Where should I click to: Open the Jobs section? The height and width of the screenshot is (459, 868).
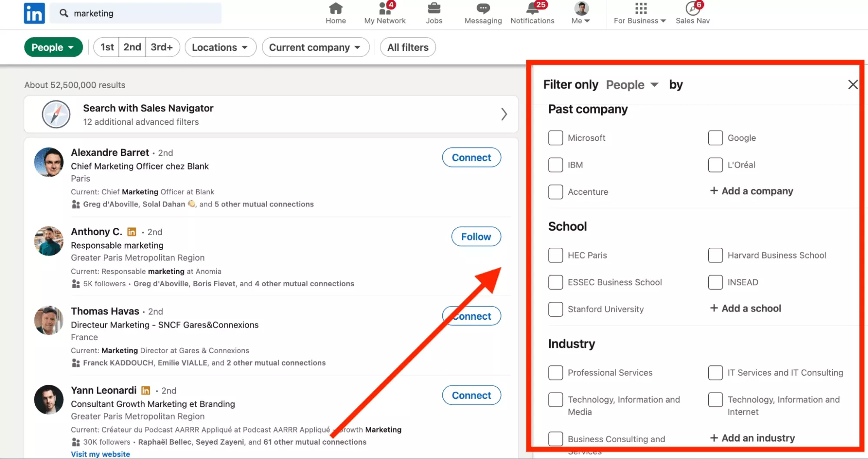tap(433, 13)
